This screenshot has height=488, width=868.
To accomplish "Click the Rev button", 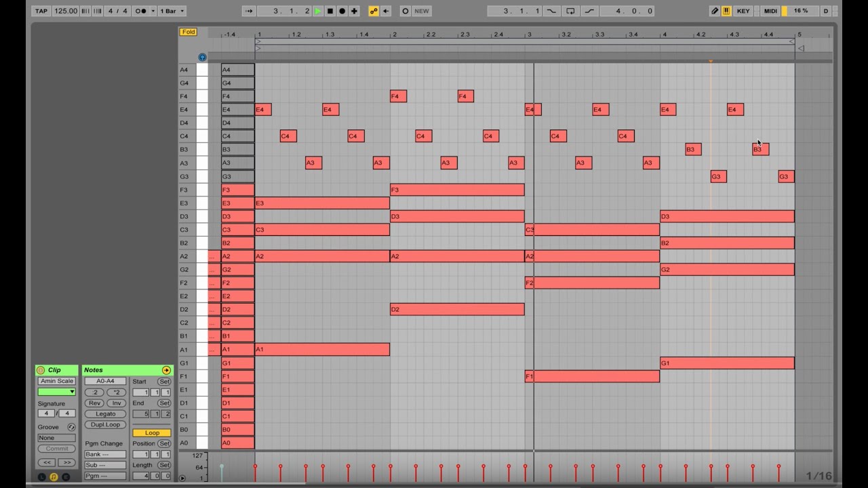I will [94, 403].
